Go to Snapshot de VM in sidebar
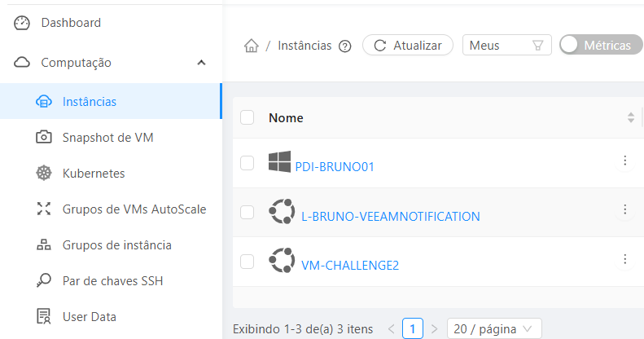644x339 pixels. (x=107, y=137)
